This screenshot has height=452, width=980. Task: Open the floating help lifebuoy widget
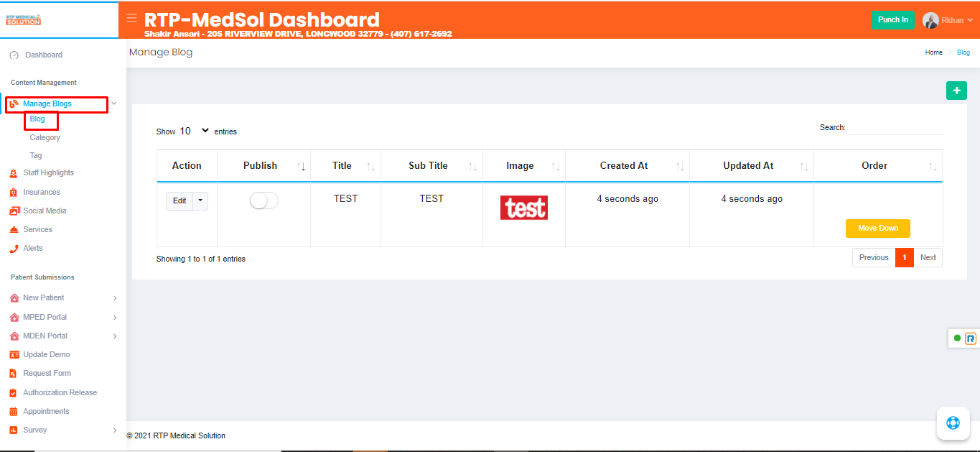coord(953,423)
